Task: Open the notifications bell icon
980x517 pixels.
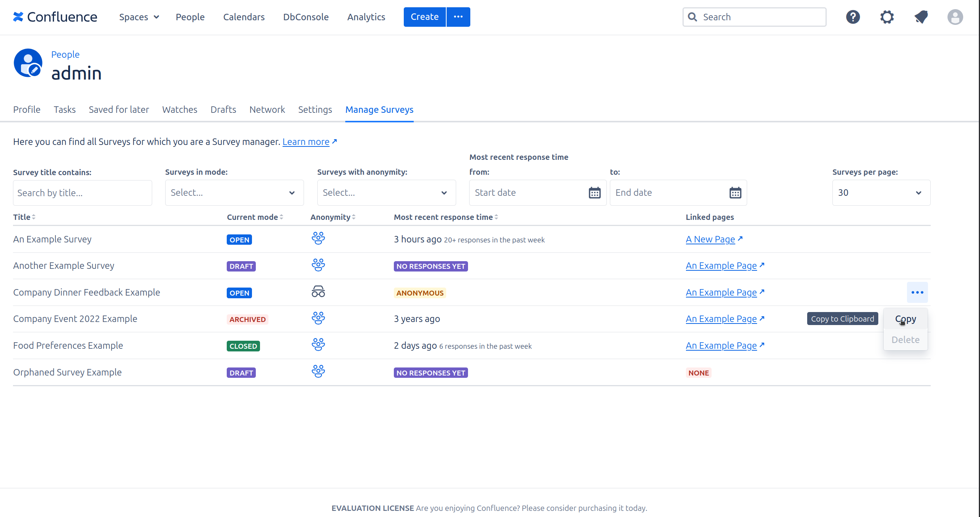Action: tap(921, 17)
